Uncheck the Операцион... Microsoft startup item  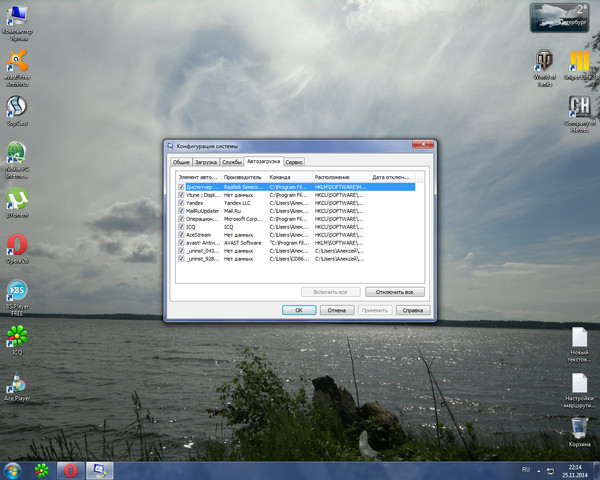coord(181,219)
